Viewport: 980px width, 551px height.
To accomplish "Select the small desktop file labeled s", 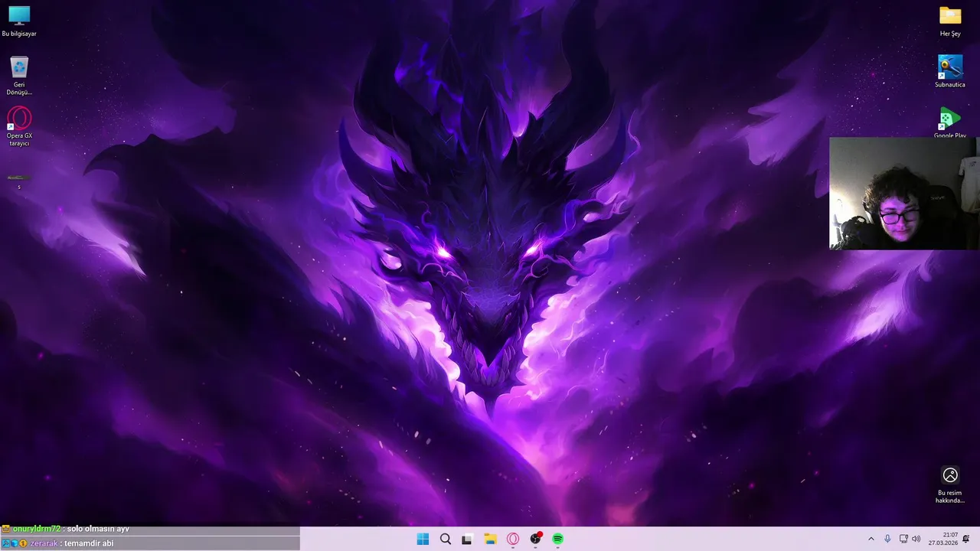I will point(19,181).
